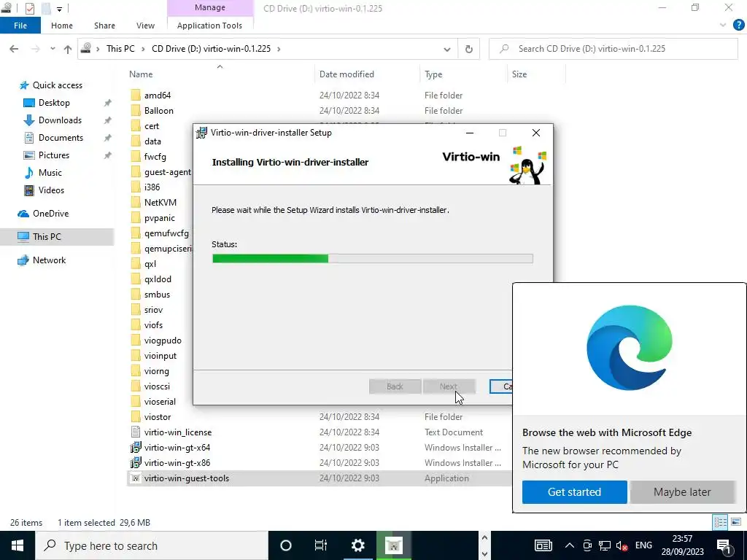This screenshot has height=560, width=747.
Task: Open the amd64 folder icon
Action: coord(136,96)
